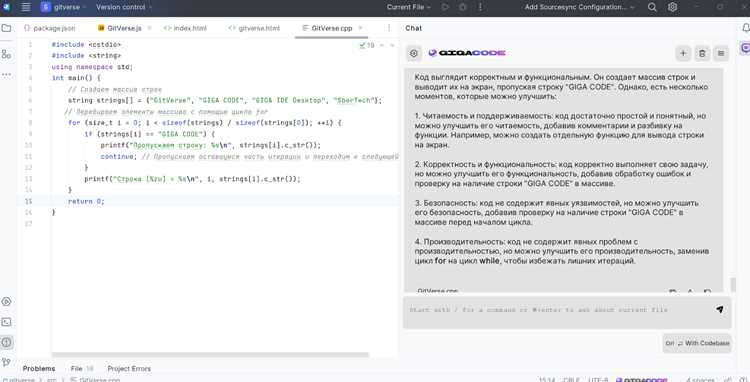Jump to previous highlighted problem arrow
The image size is (750, 382).
click(x=382, y=45)
